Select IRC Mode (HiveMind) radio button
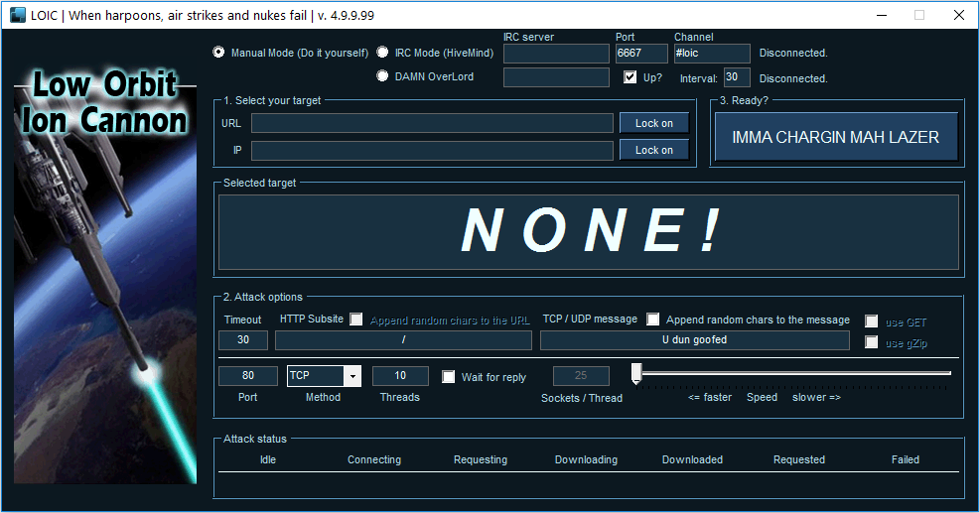Viewport: 980px width, 513px height. tap(382, 52)
